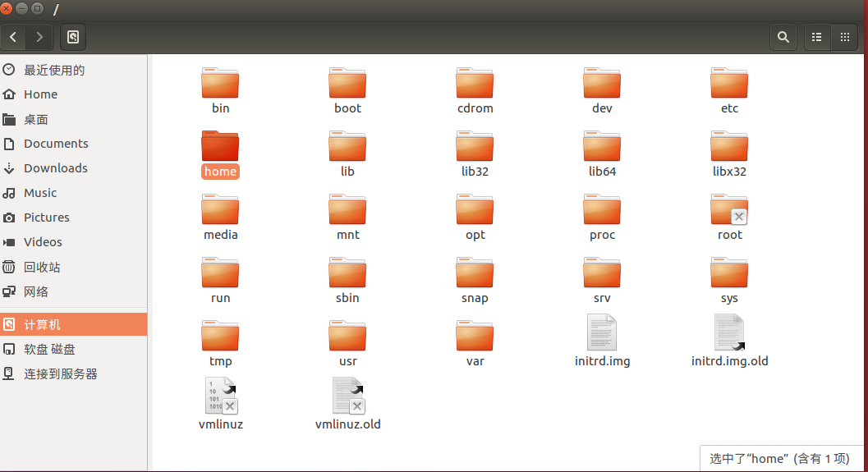Select the snap folder
This screenshot has height=472, width=868.
[x=475, y=280]
